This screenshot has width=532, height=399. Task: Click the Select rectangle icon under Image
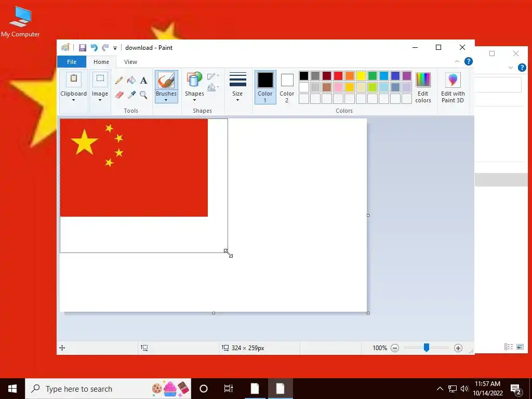[x=100, y=79]
